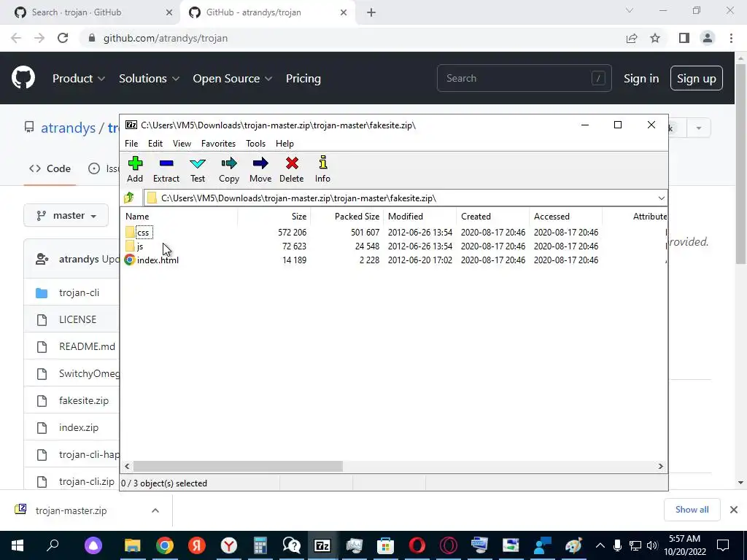Open Windows taskbar search
Viewport: 747px width, 560px height.
click(53, 545)
